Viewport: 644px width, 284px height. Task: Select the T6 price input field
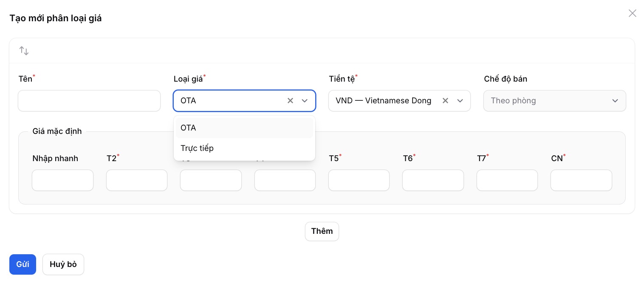click(x=433, y=180)
